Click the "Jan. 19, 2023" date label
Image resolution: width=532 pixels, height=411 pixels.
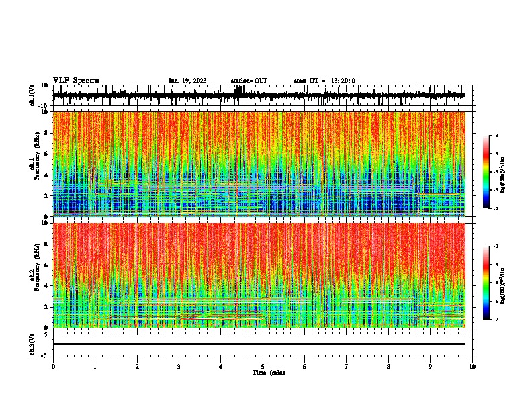click(187, 81)
